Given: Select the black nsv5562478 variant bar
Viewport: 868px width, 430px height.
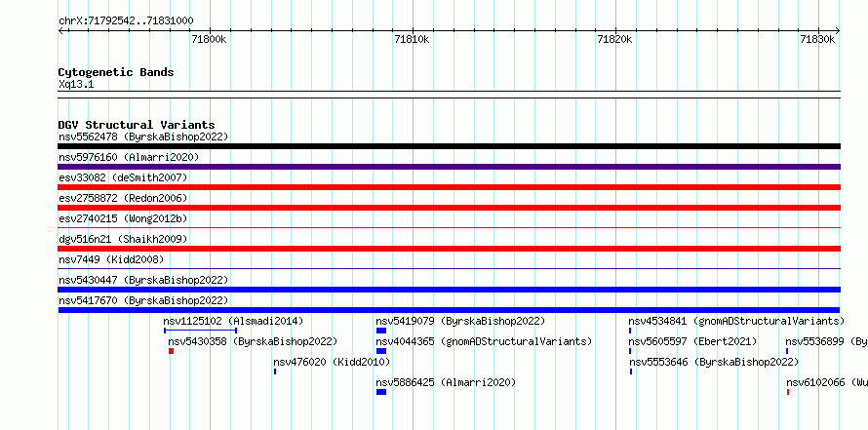Looking at the screenshot, I should (x=449, y=146).
